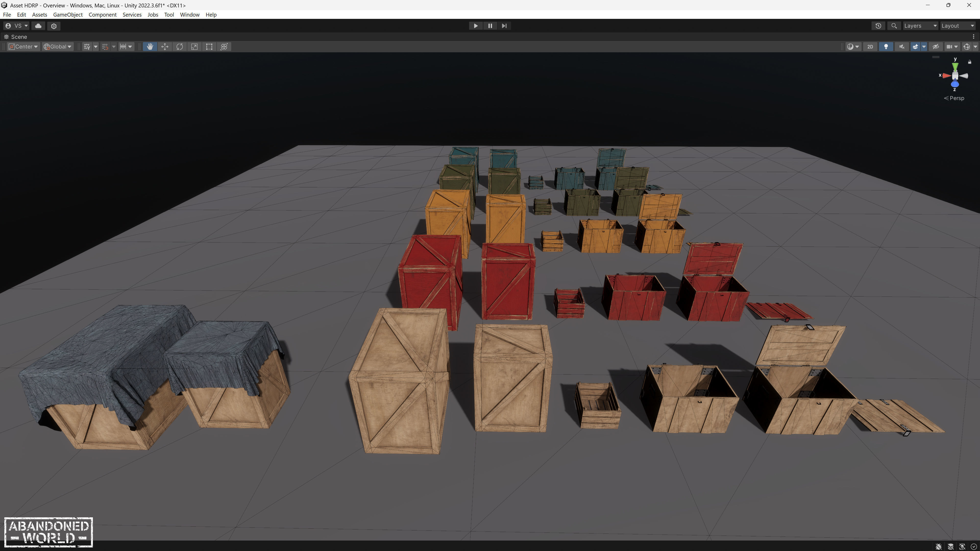The height and width of the screenshot is (551, 980).
Task: Click the scene overlay drag handle near gizmo
Action: click(936, 57)
